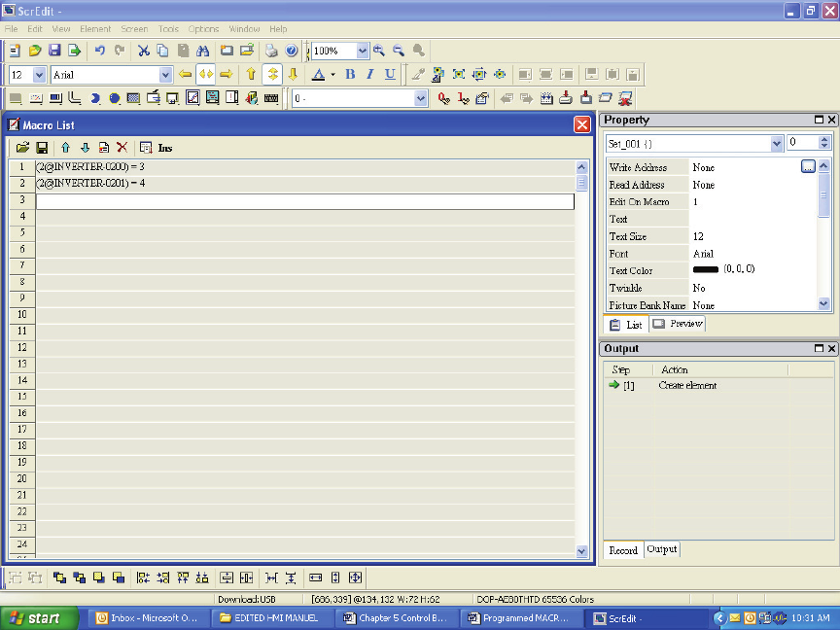Click the black Text Color swatch
Screen dimensions: 840x630
705,269
